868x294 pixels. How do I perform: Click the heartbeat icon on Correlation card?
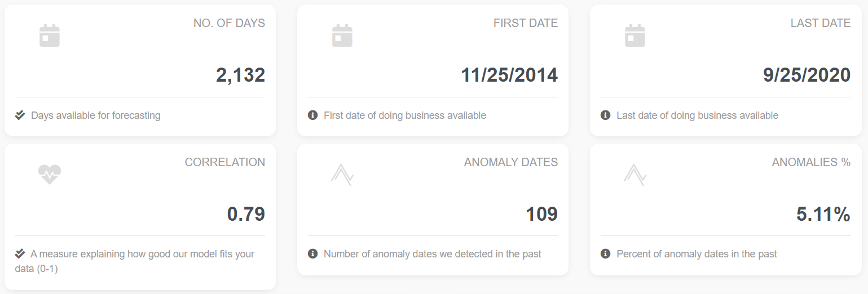(x=50, y=175)
